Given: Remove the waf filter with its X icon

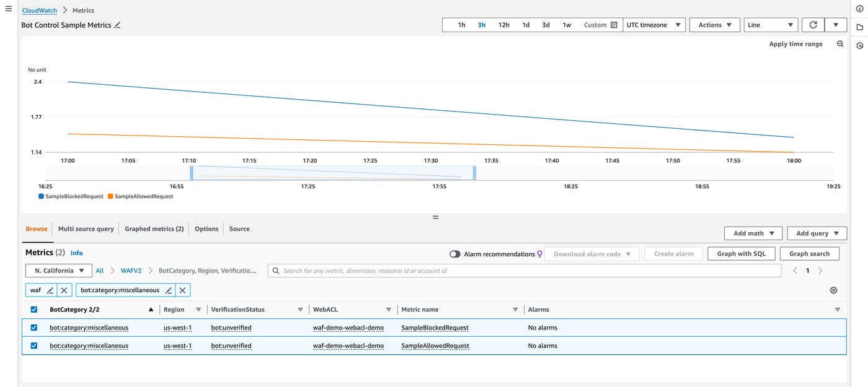Looking at the screenshot, I should pos(64,289).
